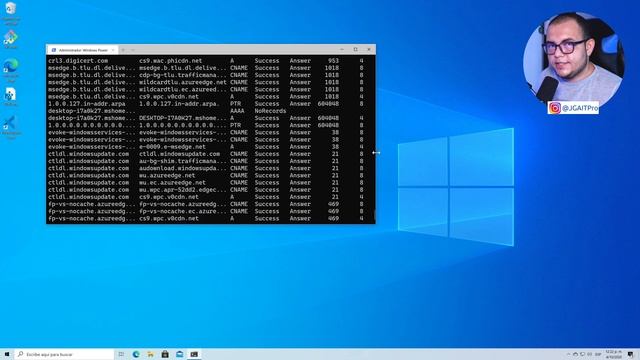
Task: Launch Microsoft Edge from the taskbar
Action: [136, 354]
